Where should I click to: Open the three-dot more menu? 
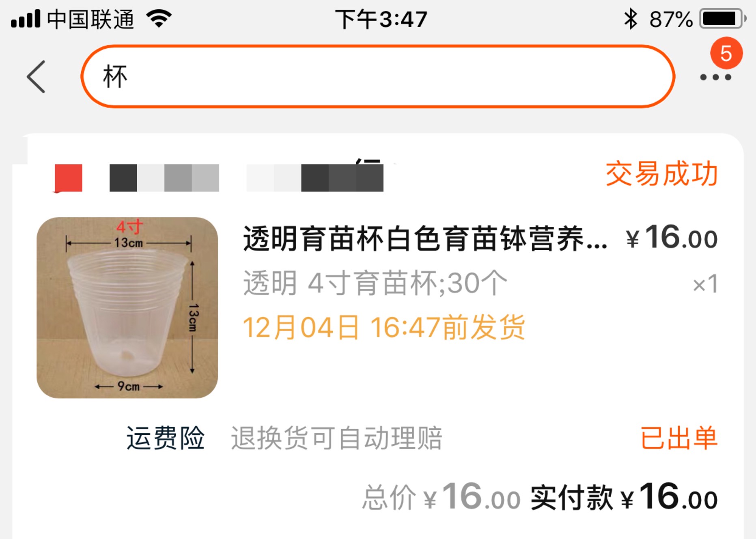(715, 77)
